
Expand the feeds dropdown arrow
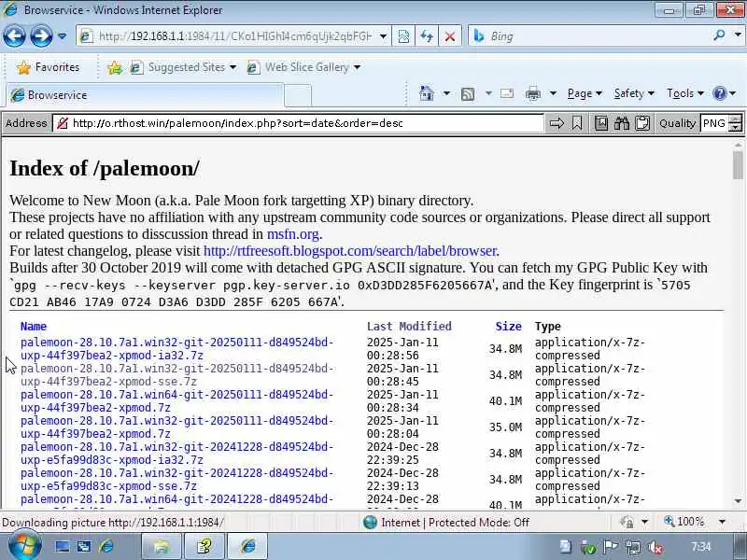click(x=488, y=93)
